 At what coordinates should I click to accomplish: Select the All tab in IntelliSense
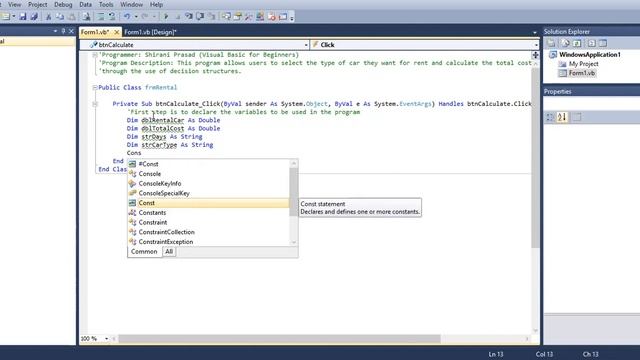169,252
